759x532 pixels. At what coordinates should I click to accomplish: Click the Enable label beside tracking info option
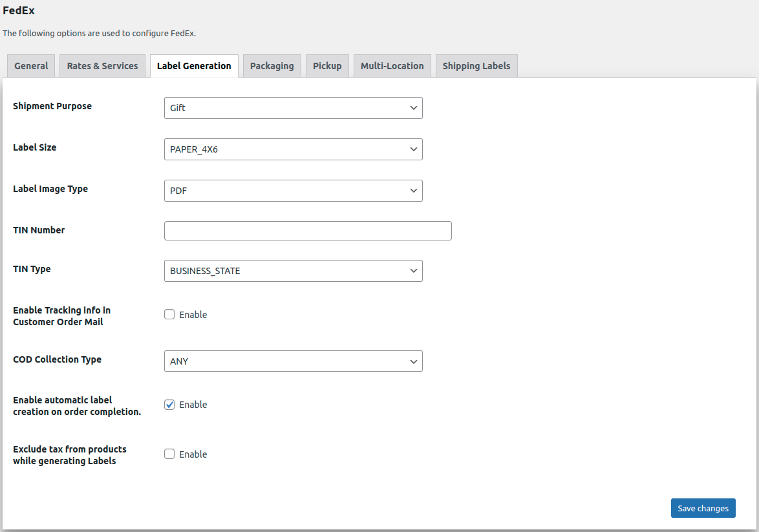point(193,315)
